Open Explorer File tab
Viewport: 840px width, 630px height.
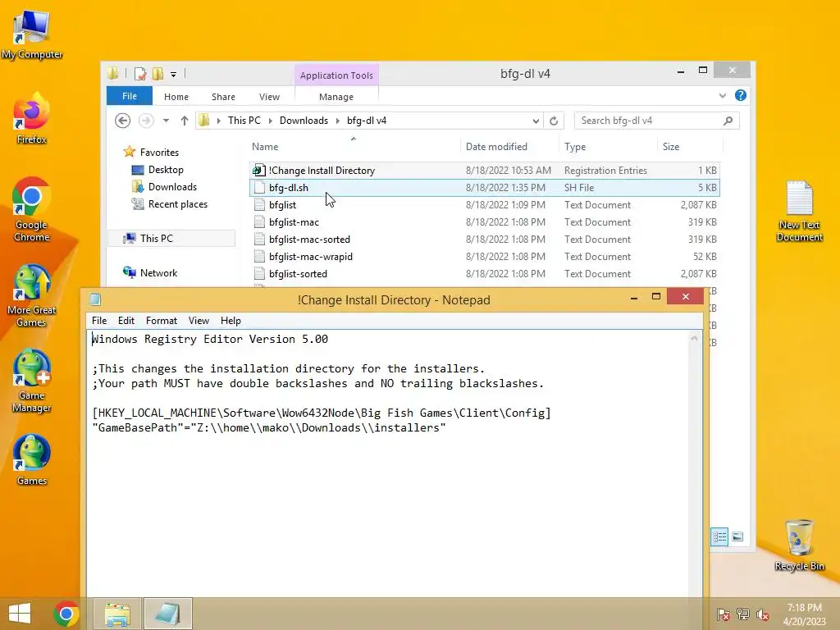(x=130, y=96)
